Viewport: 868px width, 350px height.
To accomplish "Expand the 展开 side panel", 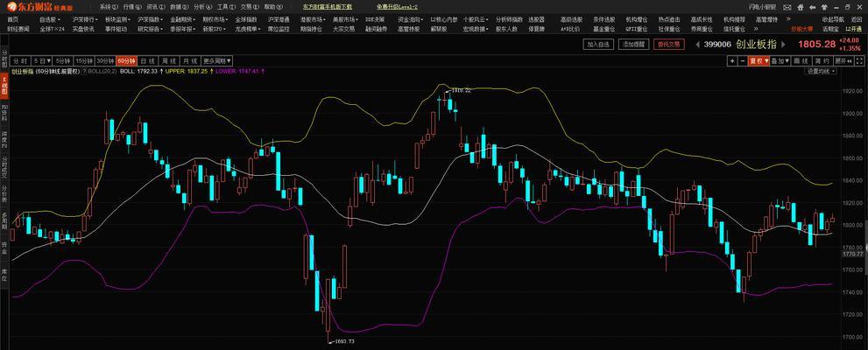I will (843, 61).
